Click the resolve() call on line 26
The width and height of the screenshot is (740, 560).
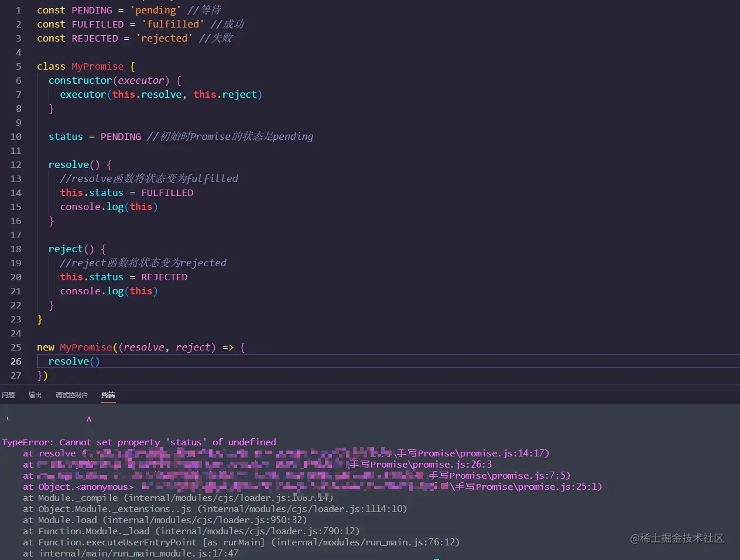click(x=74, y=361)
